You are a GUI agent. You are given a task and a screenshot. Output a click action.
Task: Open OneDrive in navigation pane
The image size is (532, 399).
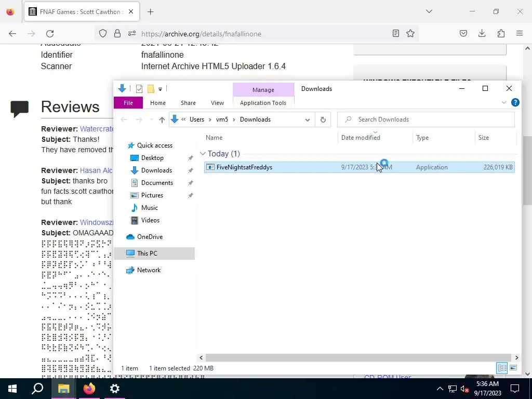click(150, 237)
